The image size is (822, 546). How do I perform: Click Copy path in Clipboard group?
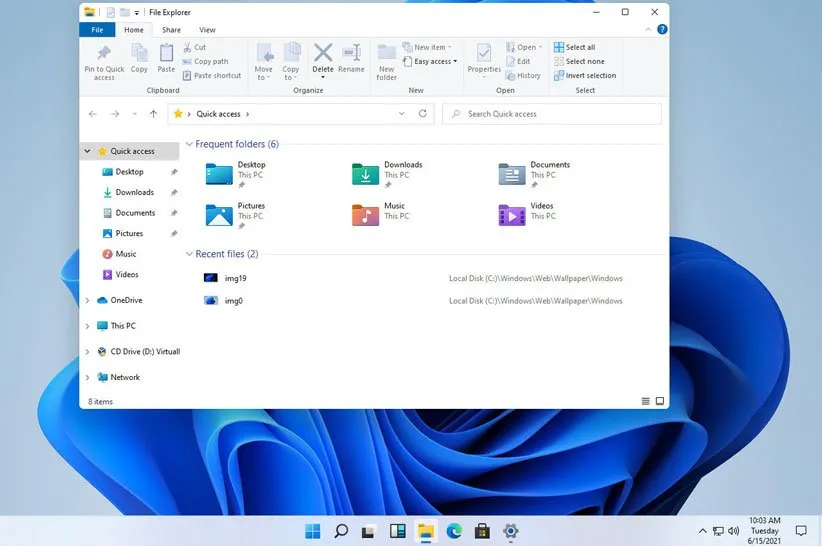coord(210,62)
